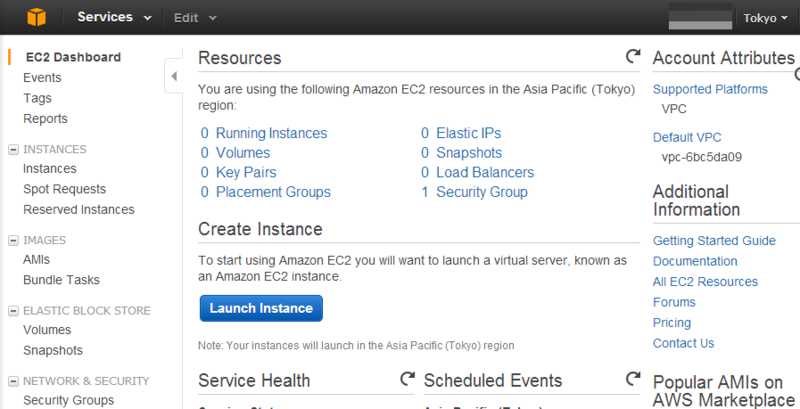Open the Getting Started Guide link

coord(714,241)
